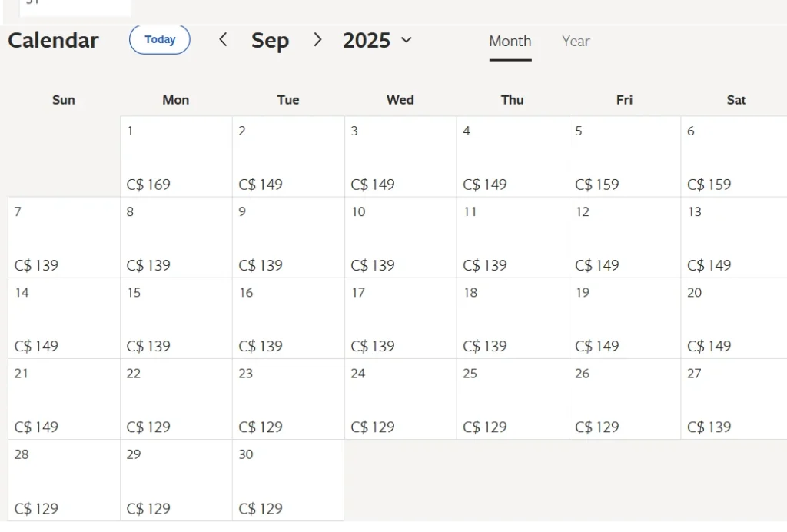Go to previous month with left chevron
The width and height of the screenshot is (787, 532).
[x=224, y=40]
